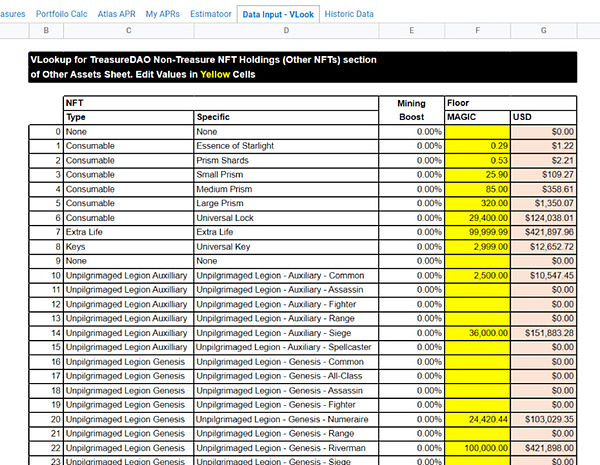Click the empty yellow cell for Auxiliary - Assassin

(x=477, y=289)
